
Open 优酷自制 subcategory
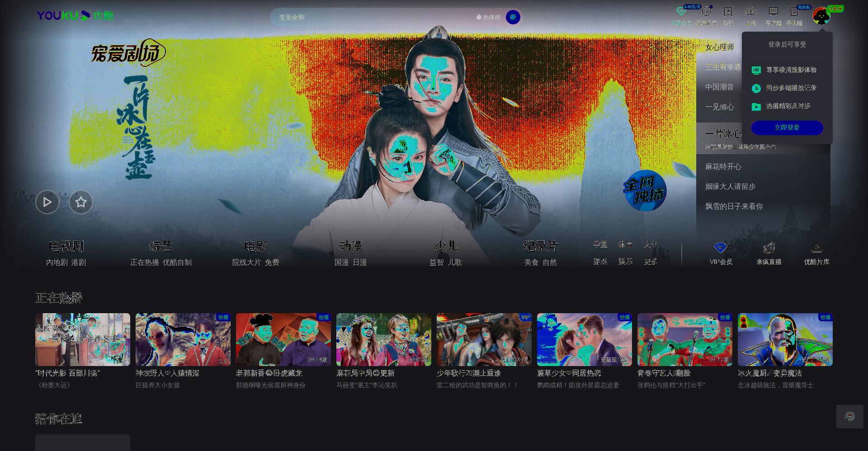coord(177,262)
